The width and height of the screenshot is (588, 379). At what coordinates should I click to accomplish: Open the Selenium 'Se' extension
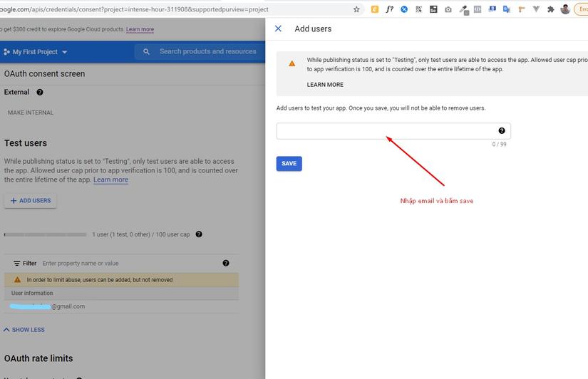tap(433, 9)
